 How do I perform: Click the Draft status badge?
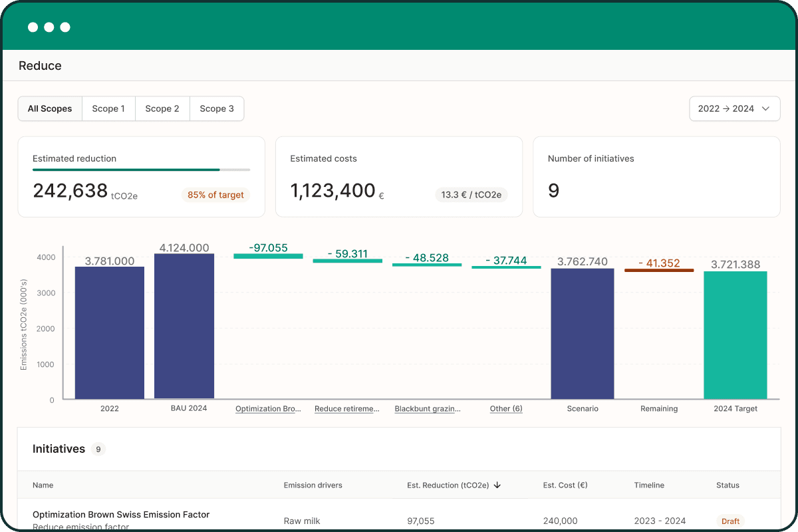click(x=730, y=521)
